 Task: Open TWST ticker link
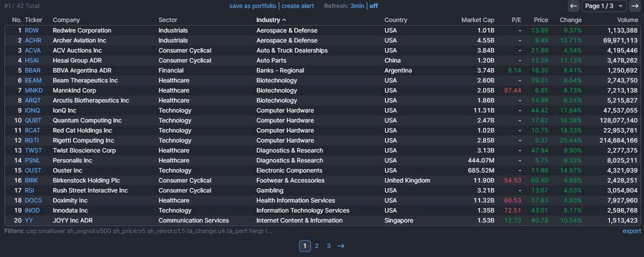click(33, 151)
